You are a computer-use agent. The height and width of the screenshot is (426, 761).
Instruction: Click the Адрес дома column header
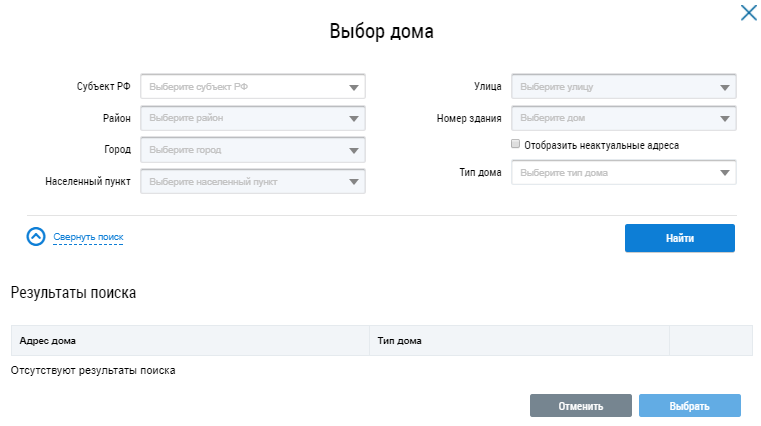coord(48,341)
